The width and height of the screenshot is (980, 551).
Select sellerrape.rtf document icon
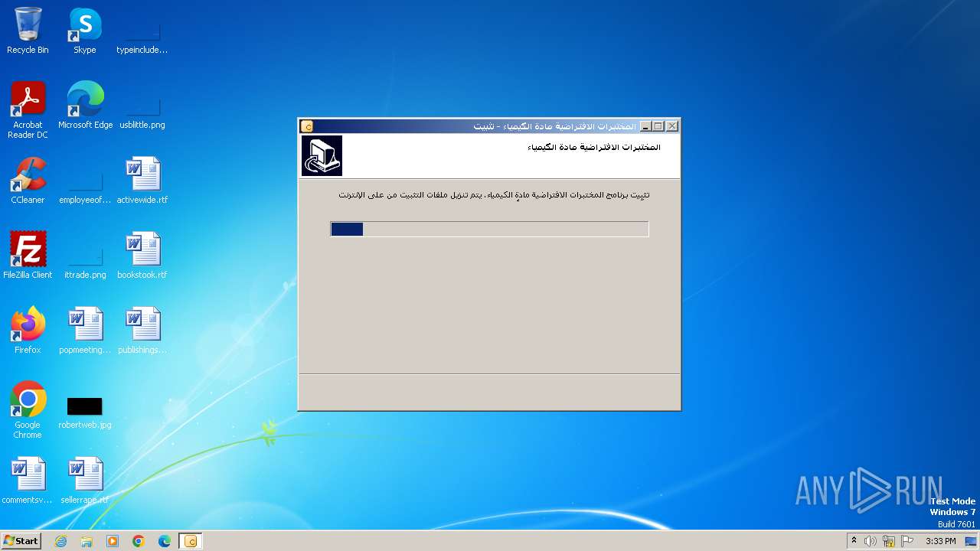[85, 481]
